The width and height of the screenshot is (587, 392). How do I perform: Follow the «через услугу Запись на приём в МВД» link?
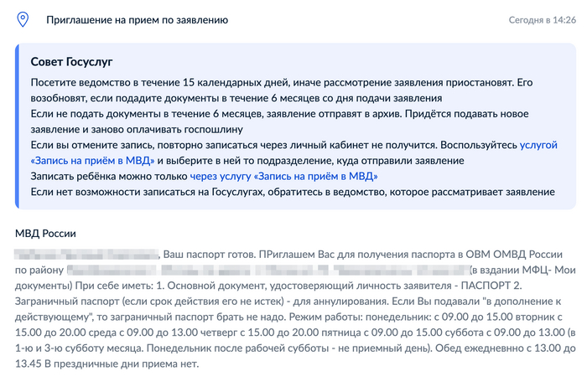coord(283,176)
